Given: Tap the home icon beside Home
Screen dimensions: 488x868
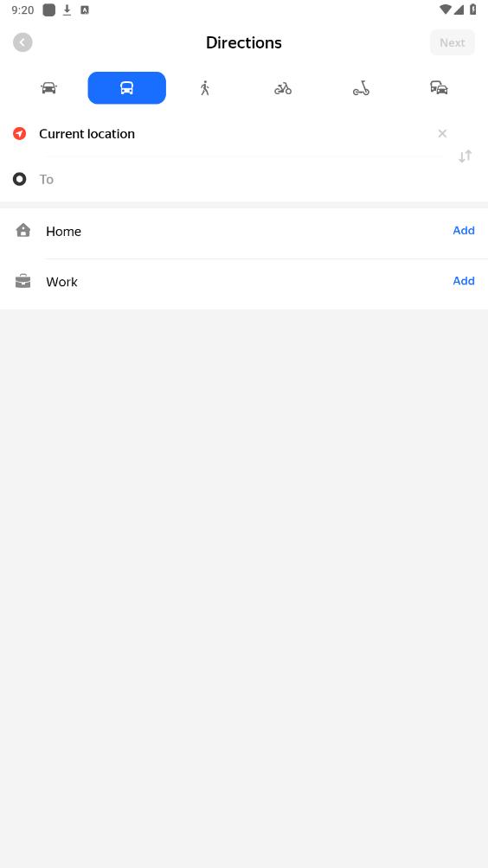Looking at the screenshot, I should tap(23, 230).
